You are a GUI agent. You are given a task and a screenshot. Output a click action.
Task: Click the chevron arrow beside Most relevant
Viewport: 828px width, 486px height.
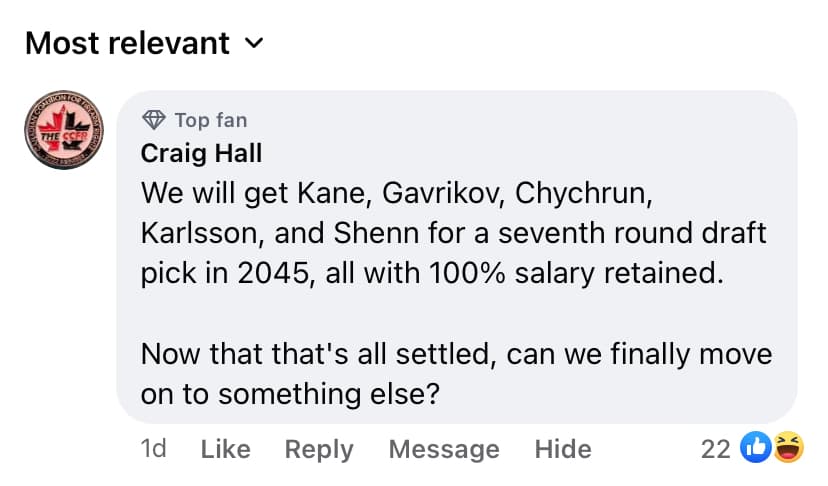pyautogui.click(x=254, y=43)
